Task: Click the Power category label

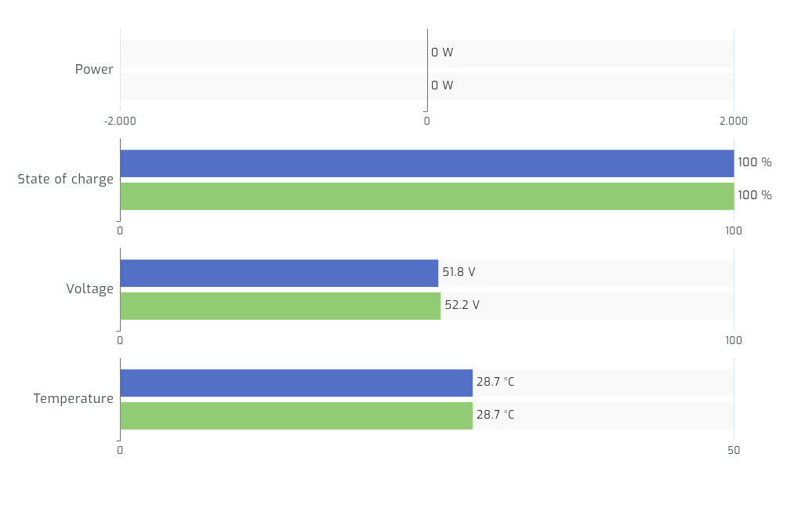Action: 94,70
